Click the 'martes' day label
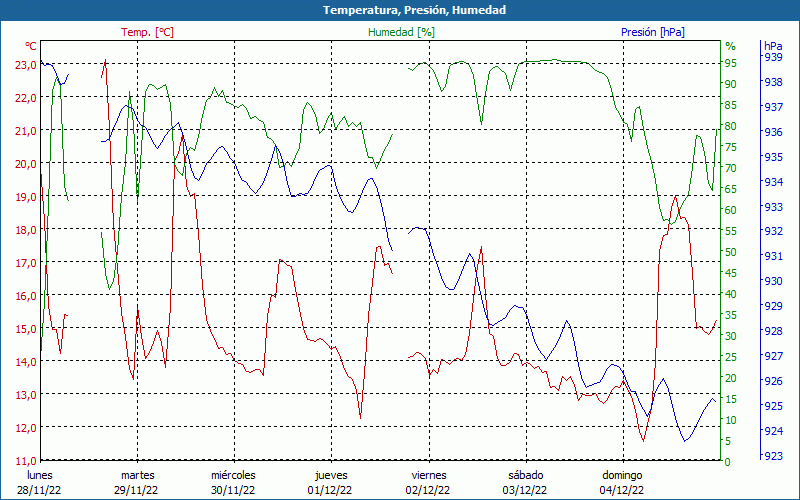Image resolution: width=800 pixels, height=500 pixels. (137, 475)
